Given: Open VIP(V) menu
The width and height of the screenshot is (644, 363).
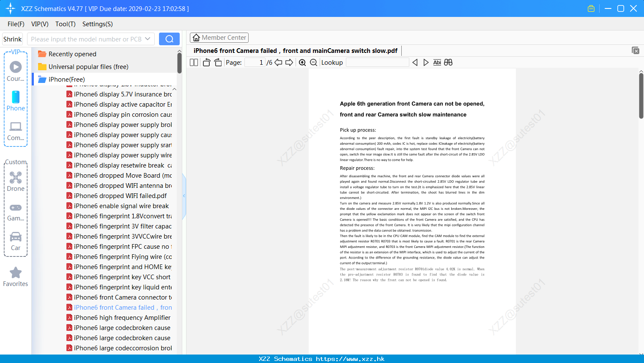Looking at the screenshot, I should pyautogui.click(x=40, y=24).
